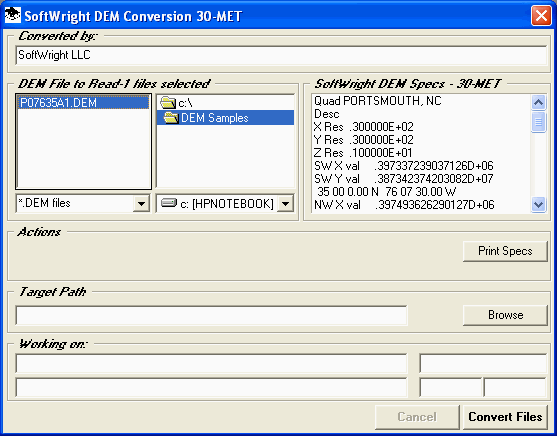Expand the *.DEM files type dropdown
Viewport: 557px width, 436px height.
click(141, 204)
